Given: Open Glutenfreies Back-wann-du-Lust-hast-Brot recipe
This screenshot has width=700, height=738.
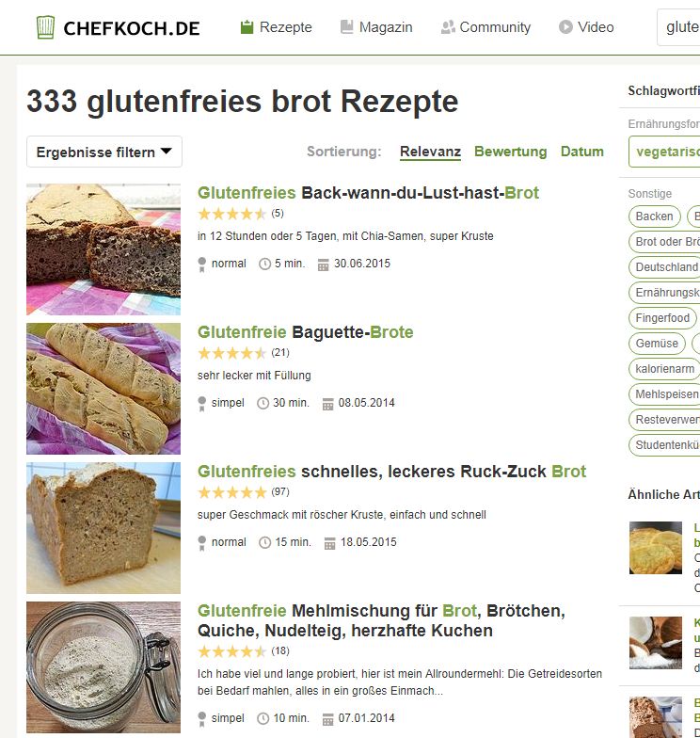Looking at the screenshot, I should 368,193.
